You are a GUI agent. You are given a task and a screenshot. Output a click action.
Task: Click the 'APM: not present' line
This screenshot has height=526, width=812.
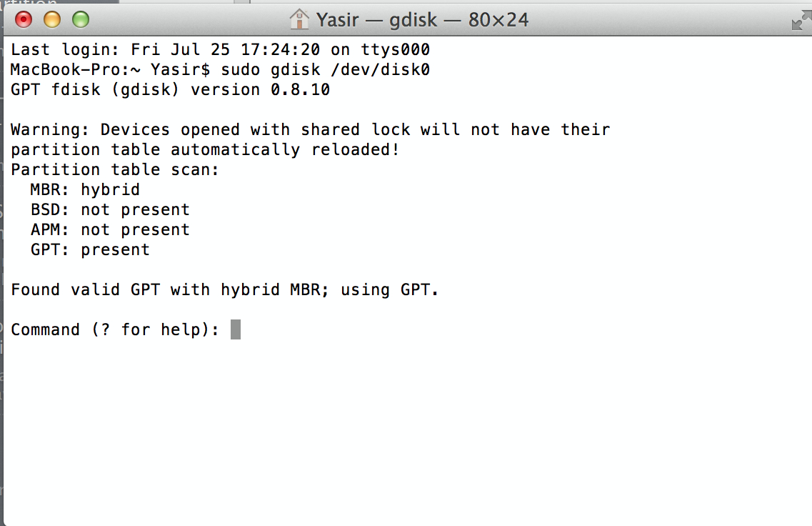click(x=110, y=230)
